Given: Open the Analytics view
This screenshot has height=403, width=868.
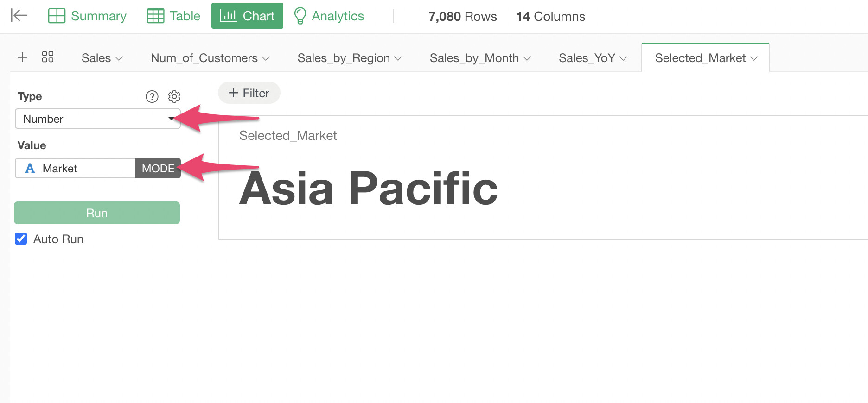Looking at the screenshot, I should coord(329,16).
